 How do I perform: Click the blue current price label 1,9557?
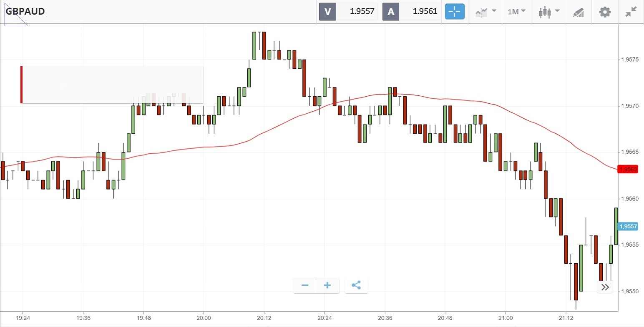click(x=628, y=226)
